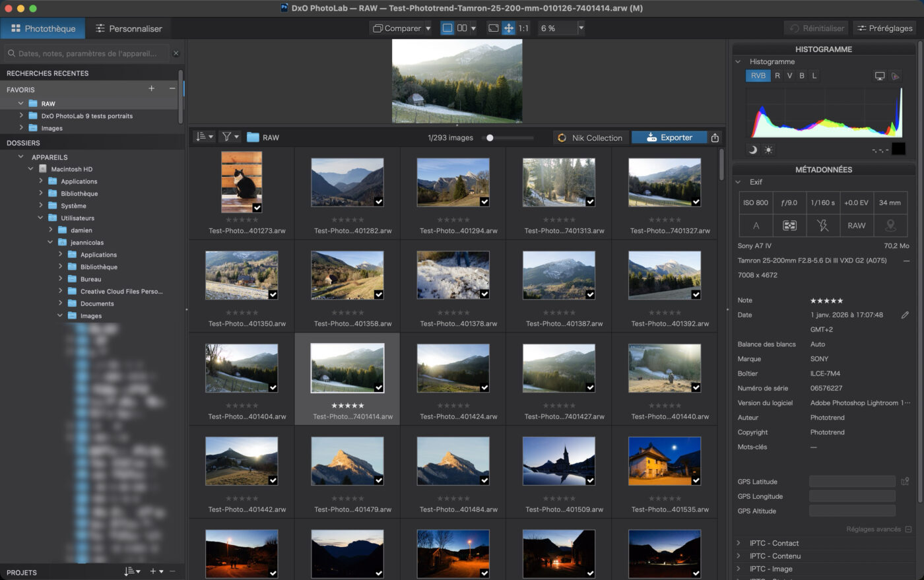
Task: Click the share icon next to Exporter
Action: pos(715,137)
